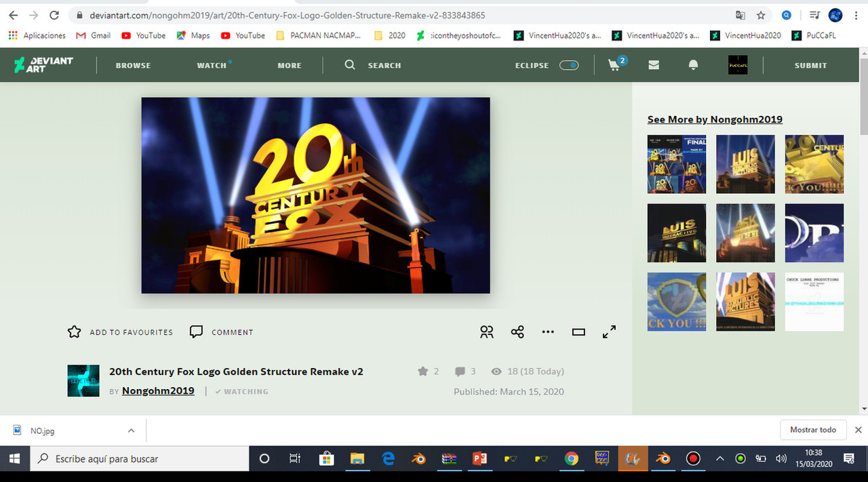Click the comment speech bubble icon
The height and width of the screenshot is (482, 868).
(197, 332)
